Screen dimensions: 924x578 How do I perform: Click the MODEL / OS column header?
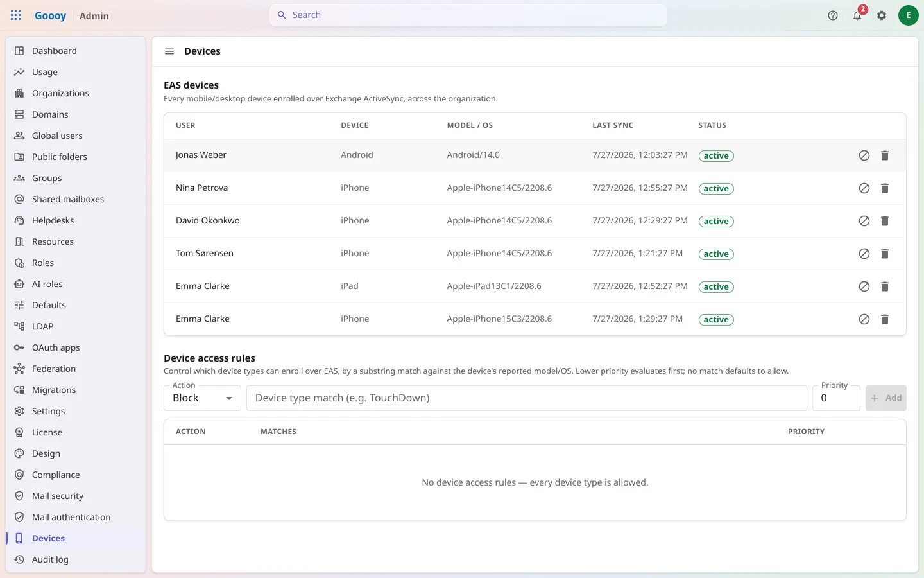pyautogui.click(x=470, y=126)
